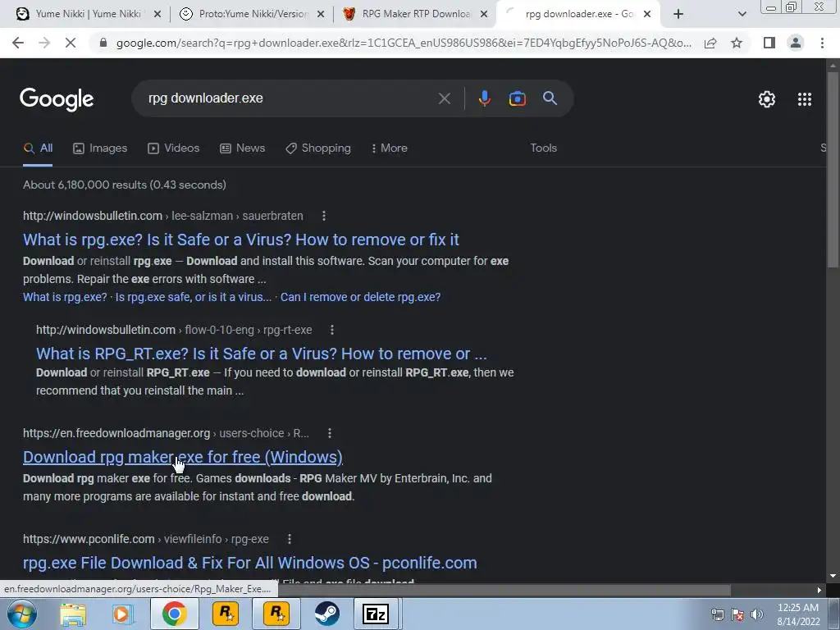Viewport: 840px width, 630px height.
Task: Click the browser back arrow
Action: [18, 43]
